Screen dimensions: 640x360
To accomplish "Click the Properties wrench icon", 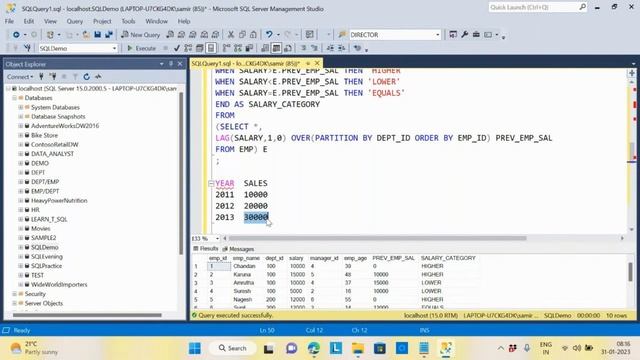I will click(464, 35).
